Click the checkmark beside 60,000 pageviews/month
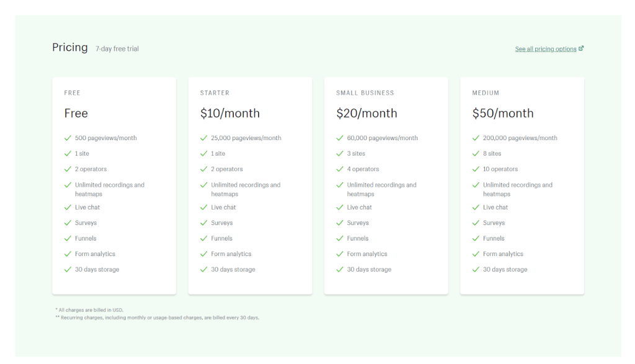 click(340, 138)
